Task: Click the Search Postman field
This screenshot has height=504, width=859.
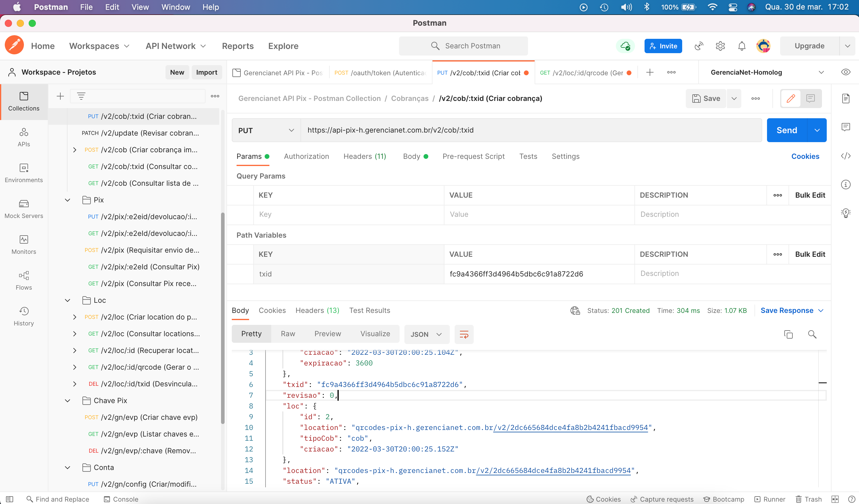Action: coord(463,46)
